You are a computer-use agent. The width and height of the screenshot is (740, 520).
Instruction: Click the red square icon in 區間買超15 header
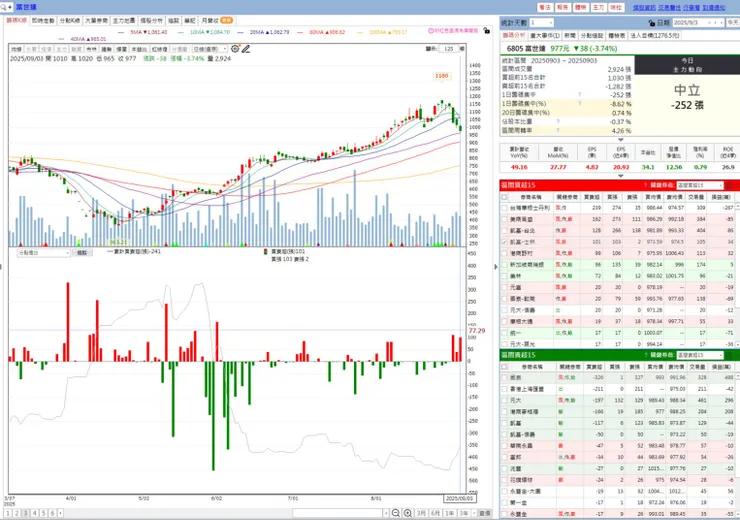coord(730,185)
